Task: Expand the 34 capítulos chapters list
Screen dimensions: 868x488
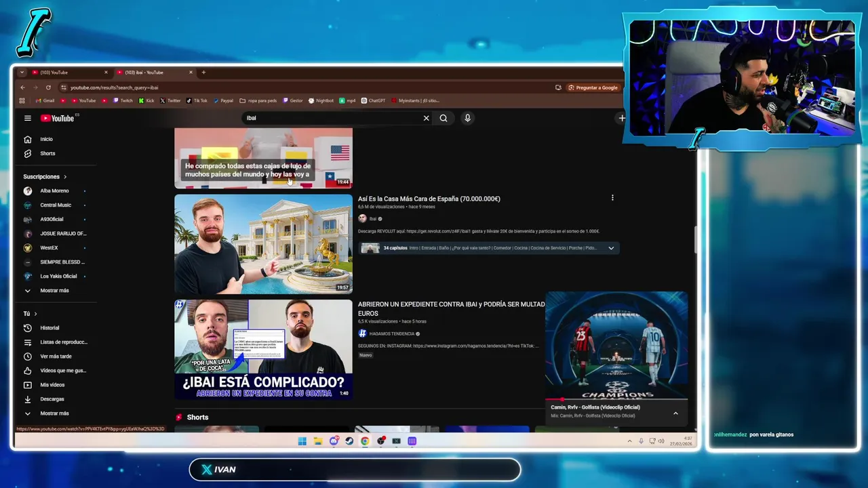Action: pos(611,248)
